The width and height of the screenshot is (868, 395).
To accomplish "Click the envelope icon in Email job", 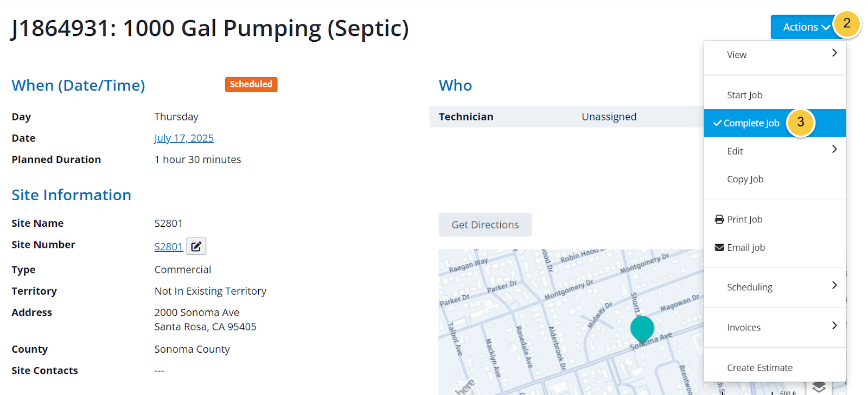I will [719, 247].
